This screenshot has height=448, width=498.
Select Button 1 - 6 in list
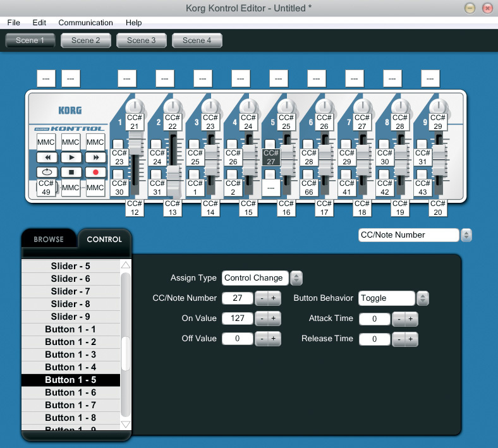tap(71, 392)
